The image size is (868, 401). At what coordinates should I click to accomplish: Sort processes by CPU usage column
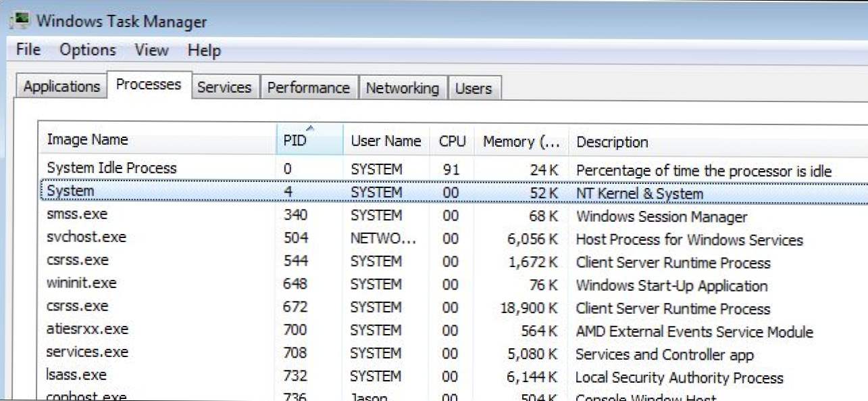pyautogui.click(x=451, y=140)
